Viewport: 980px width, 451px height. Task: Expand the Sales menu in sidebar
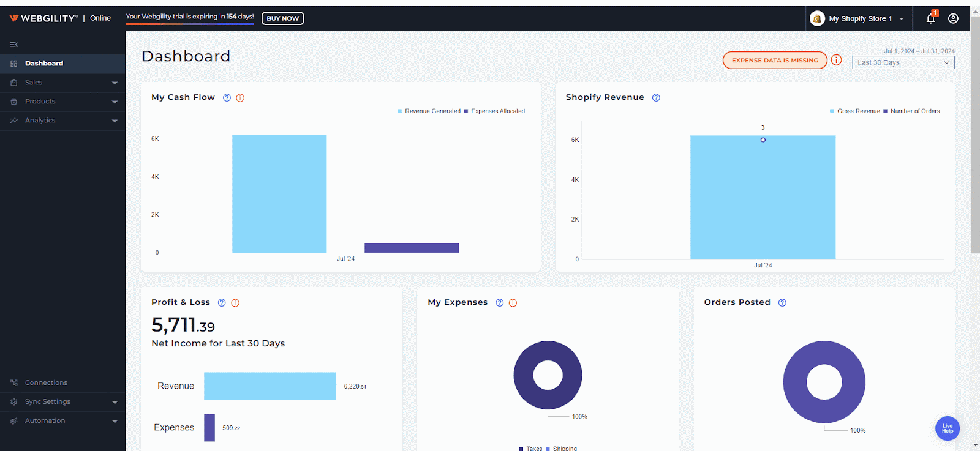click(62, 83)
